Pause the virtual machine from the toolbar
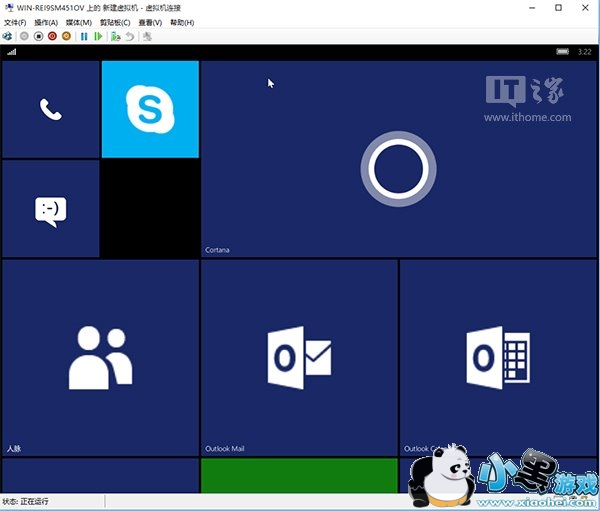Image resolution: width=600 pixels, height=511 pixels. pos(84,36)
